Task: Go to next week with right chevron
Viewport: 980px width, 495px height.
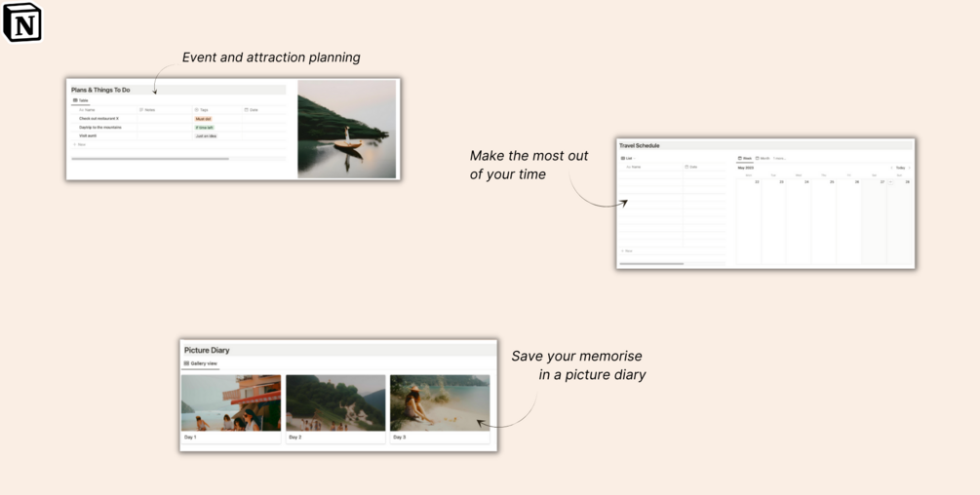Action: coord(910,168)
